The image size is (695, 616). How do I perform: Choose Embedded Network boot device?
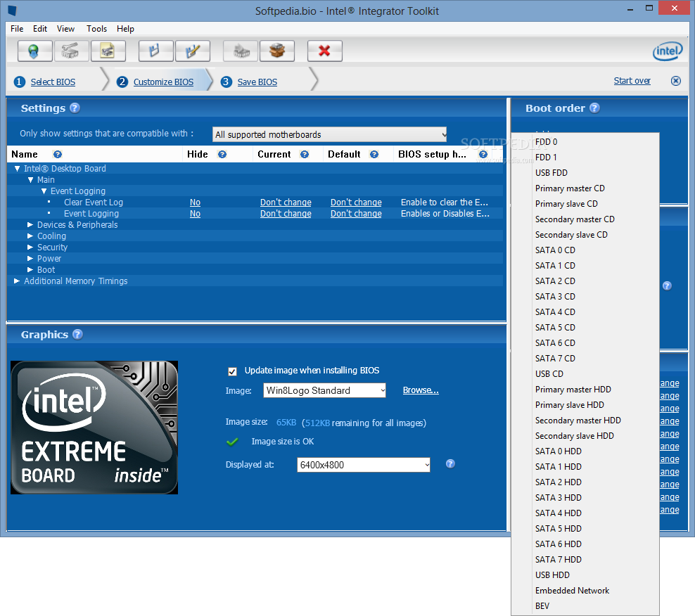pyautogui.click(x=585, y=590)
